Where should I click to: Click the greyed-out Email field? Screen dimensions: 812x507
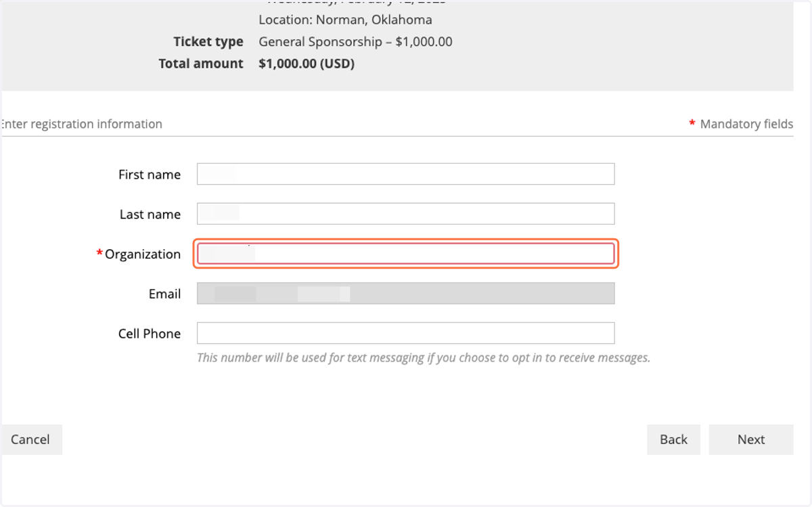[405, 293]
